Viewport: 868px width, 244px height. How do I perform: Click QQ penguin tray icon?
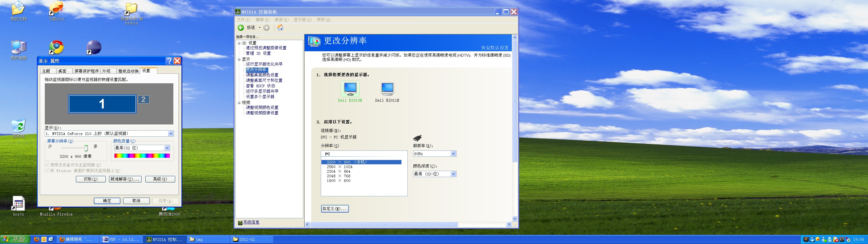tap(830, 240)
